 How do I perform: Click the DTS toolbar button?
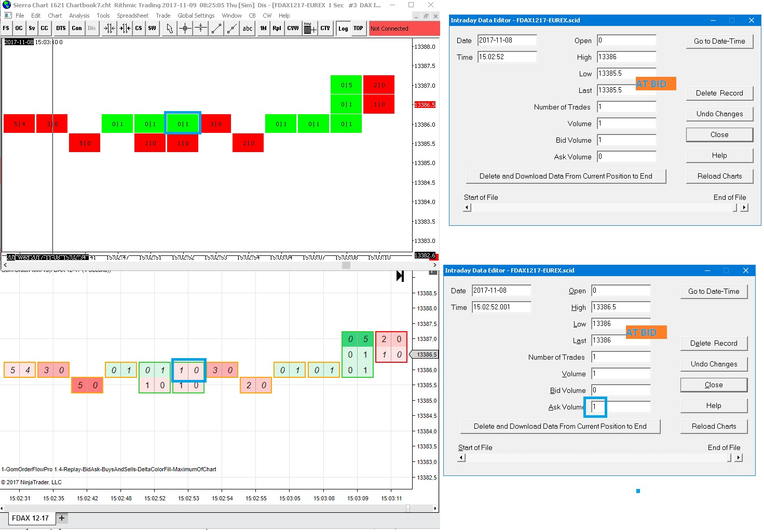tap(61, 29)
